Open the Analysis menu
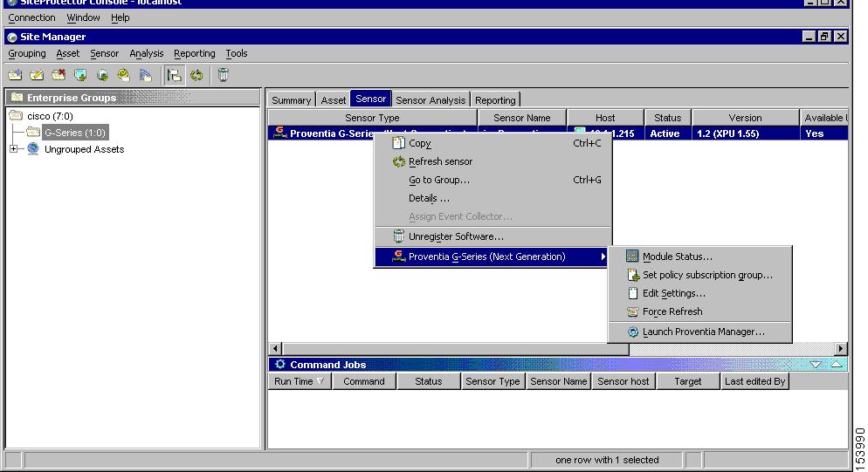Screen dimensions: 868x472 pyautogui.click(x=146, y=54)
